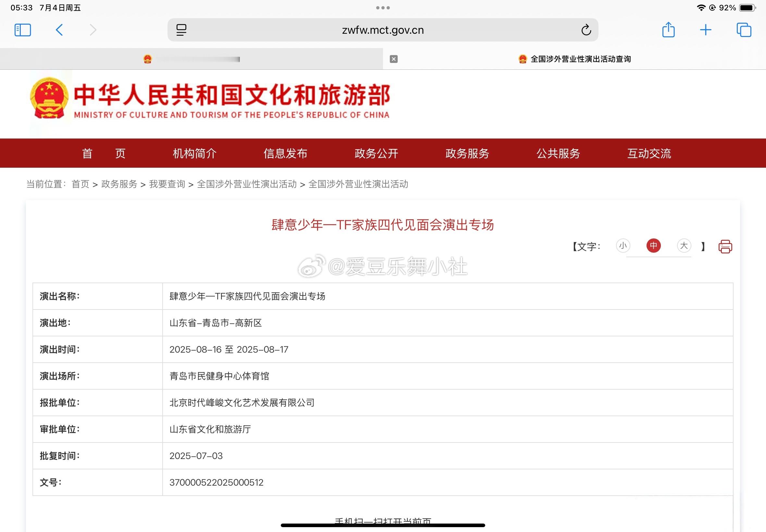This screenshot has height=532, width=766.
Task: Open the 机构简介 menu item
Action: pos(195,153)
